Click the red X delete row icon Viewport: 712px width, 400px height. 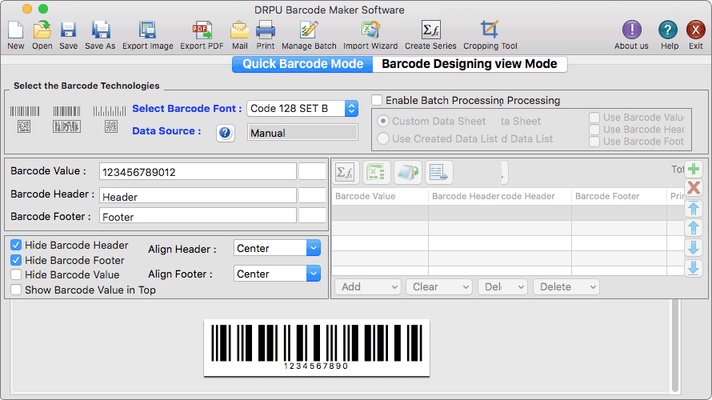pyautogui.click(x=693, y=188)
